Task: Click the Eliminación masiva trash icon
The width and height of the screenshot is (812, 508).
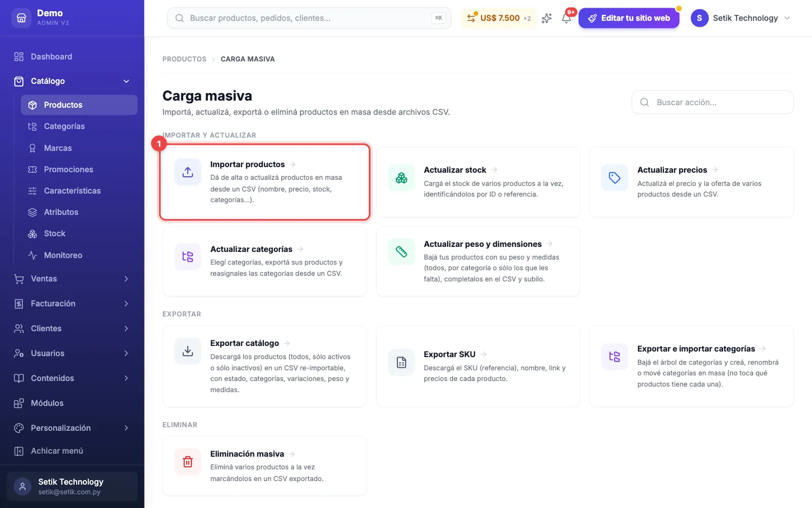Action: 188,462
